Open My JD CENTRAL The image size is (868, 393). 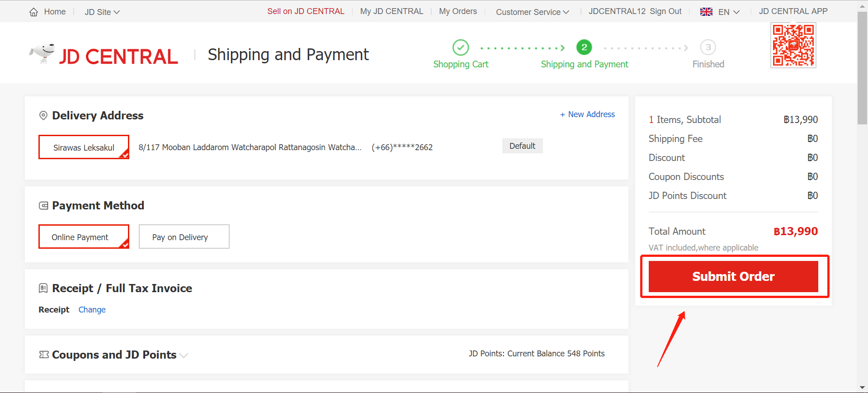392,11
